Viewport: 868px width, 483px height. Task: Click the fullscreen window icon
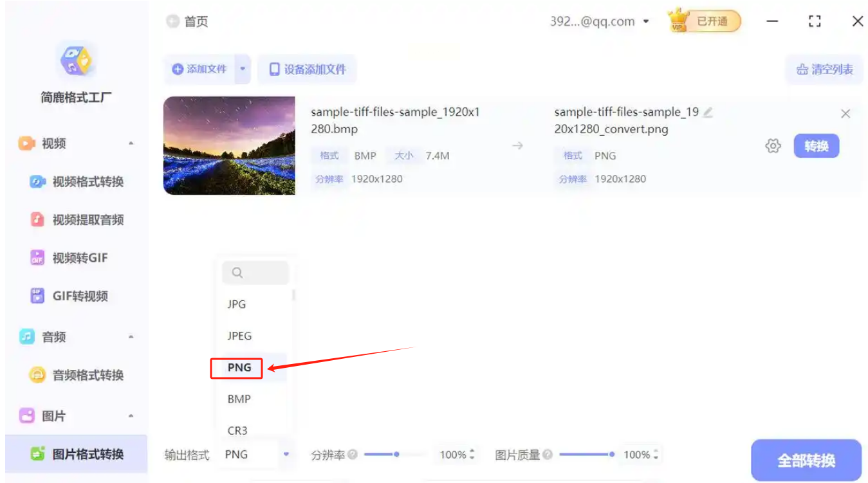[x=815, y=21]
